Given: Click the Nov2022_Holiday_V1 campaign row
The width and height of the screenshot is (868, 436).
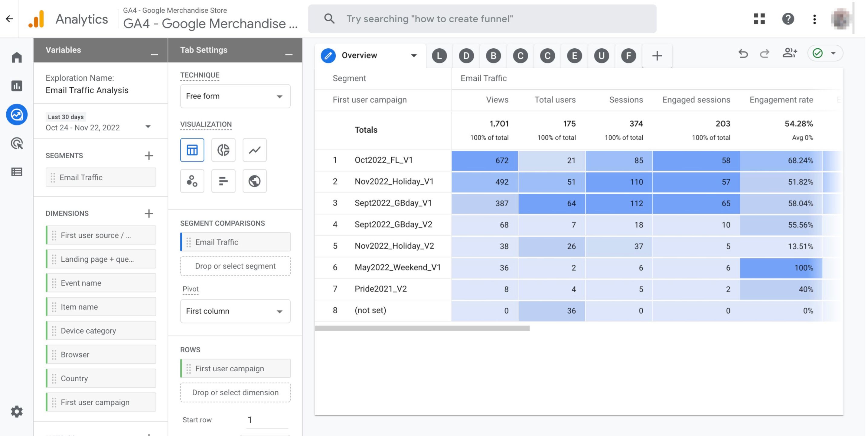Looking at the screenshot, I should (x=394, y=181).
